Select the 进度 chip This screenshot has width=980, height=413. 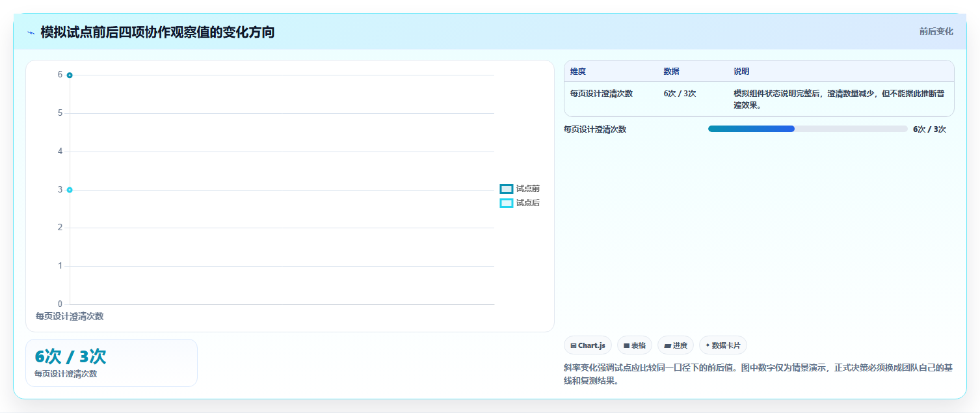click(676, 345)
